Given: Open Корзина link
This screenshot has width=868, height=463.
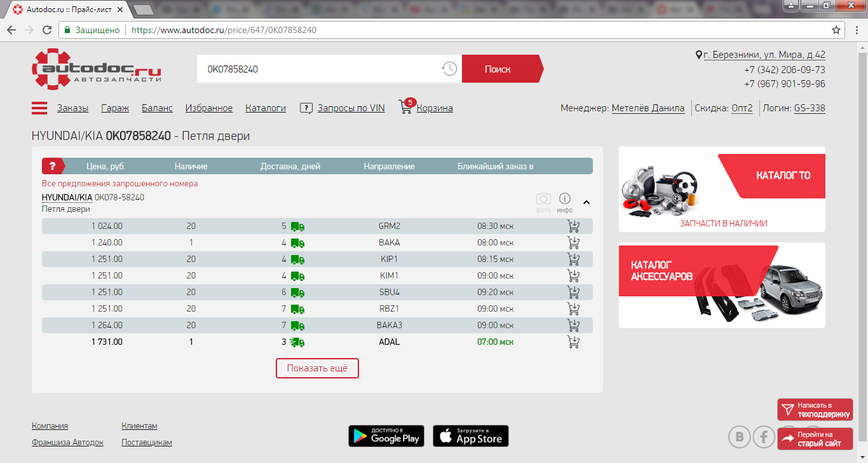Looking at the screenshot, I should pyautogui.click(x=435, y=108).
